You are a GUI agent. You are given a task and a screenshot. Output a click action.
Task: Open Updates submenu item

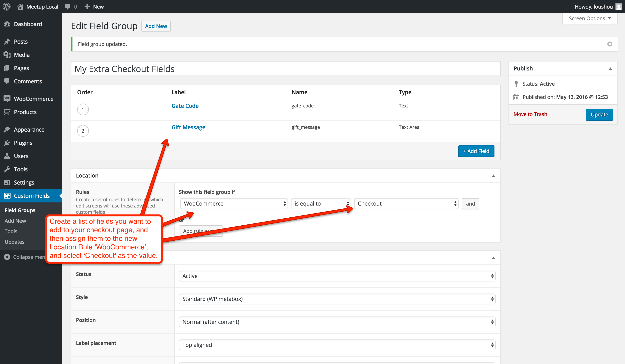[x=14, y=242]
